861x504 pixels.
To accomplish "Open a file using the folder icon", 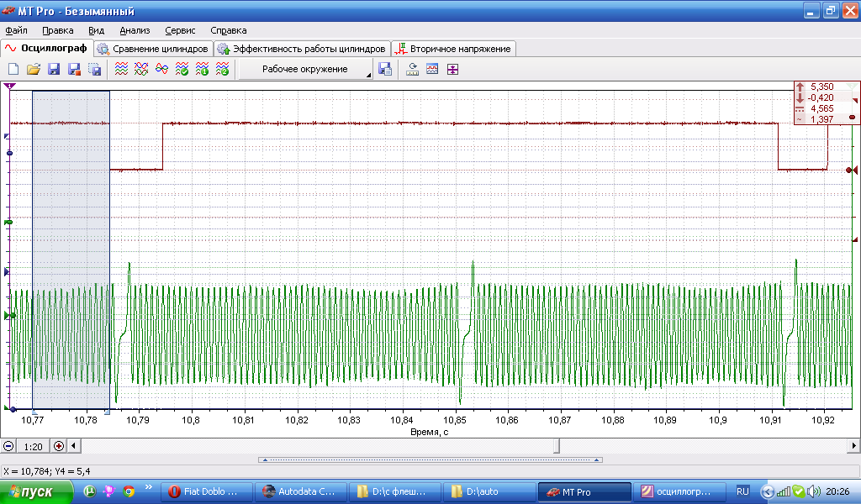I will 34,69.
